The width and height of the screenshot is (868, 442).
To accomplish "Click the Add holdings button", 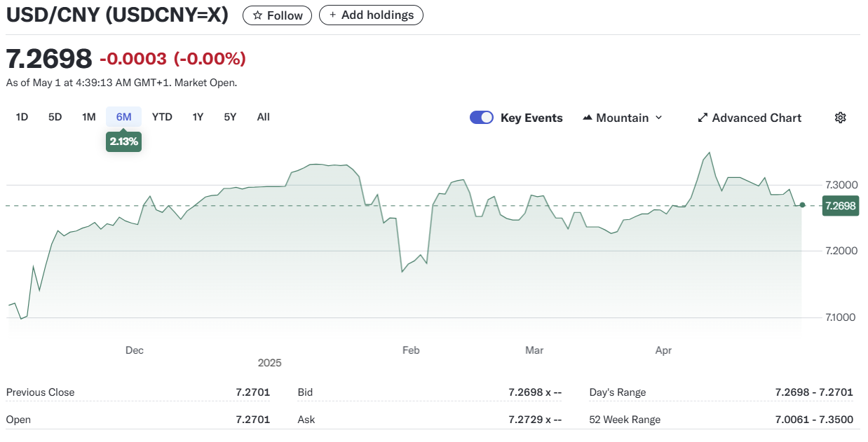I will (x=371, y=15).
